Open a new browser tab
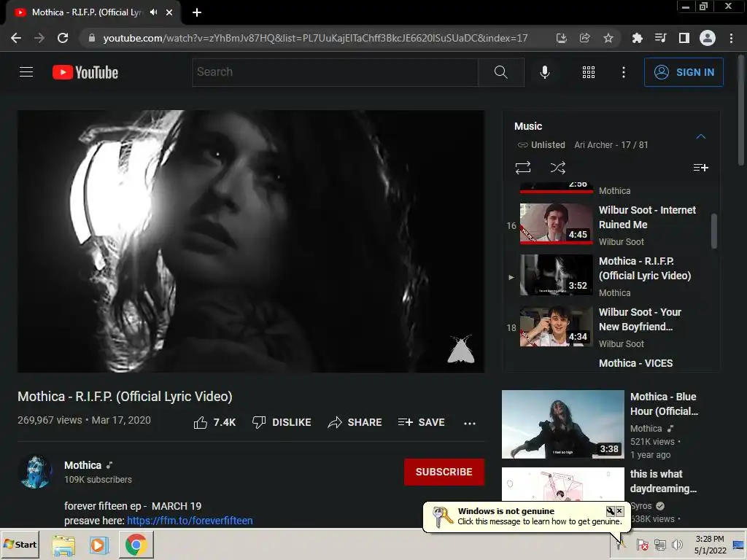Image resolution: width=747 pixels, height=560 pixels. (x=197, y=12)
